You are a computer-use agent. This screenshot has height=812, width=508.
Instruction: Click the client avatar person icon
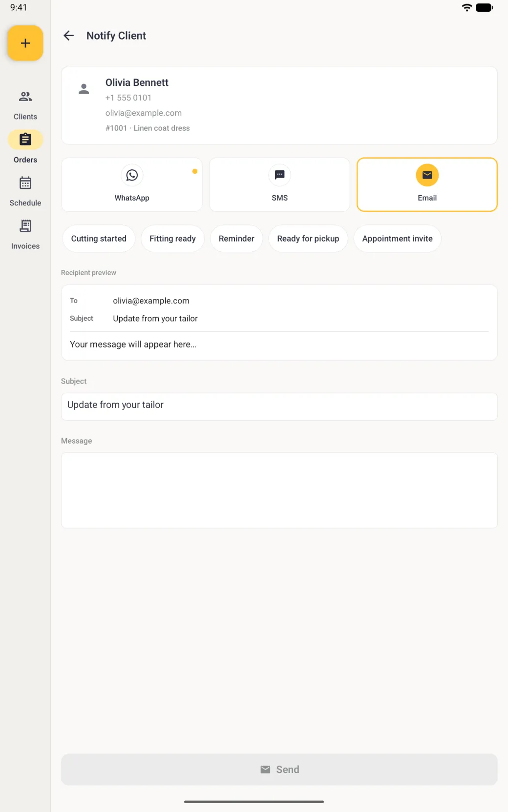(84, 89)
